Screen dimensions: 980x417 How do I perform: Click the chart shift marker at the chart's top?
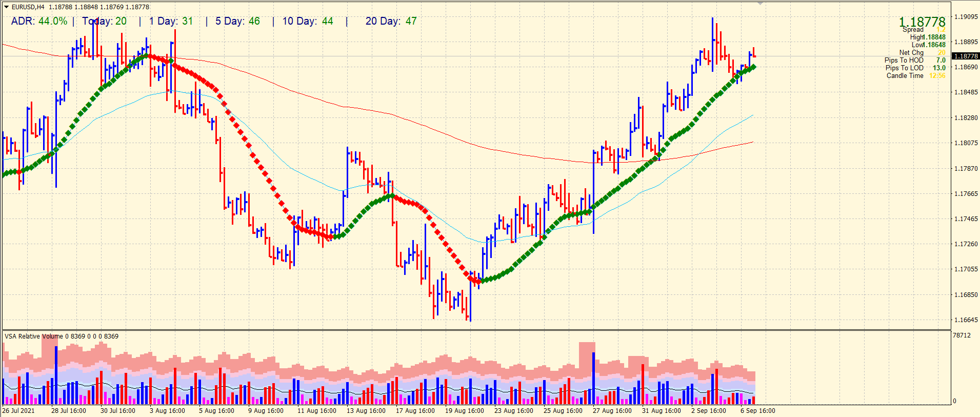coord(761,3)
